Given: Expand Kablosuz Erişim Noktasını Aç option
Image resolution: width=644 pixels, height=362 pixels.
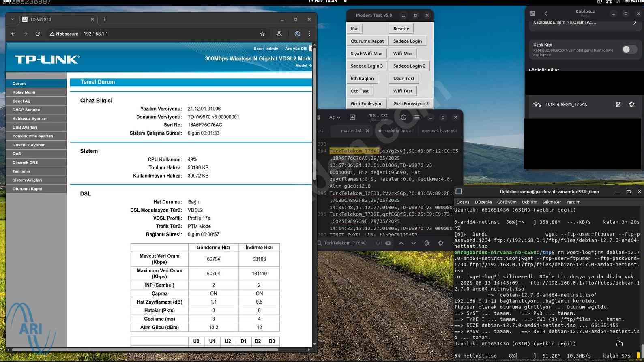Looking at the screenshot, I should 634,23.
